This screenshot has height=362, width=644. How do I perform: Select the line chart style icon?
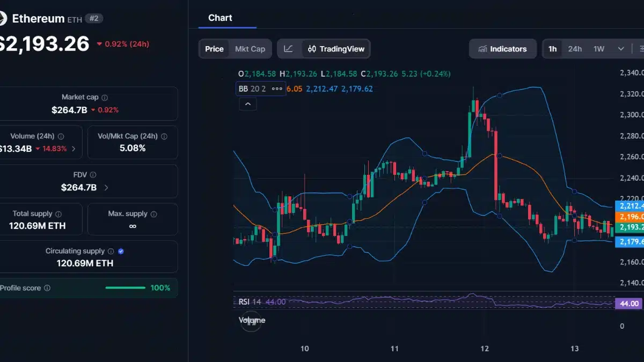[x=289, y=48]
